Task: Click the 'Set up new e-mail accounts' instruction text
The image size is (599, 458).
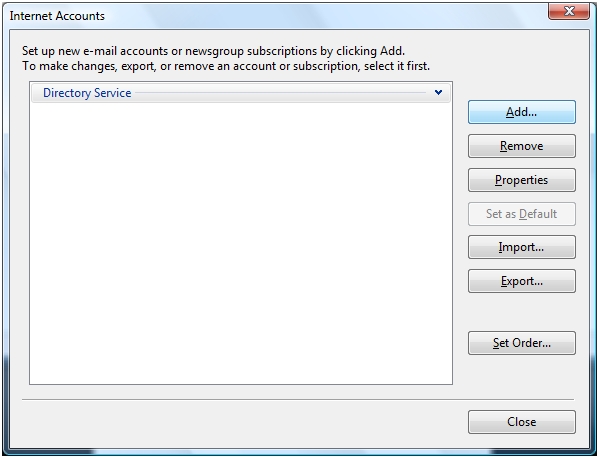Action: pos(213,51)
